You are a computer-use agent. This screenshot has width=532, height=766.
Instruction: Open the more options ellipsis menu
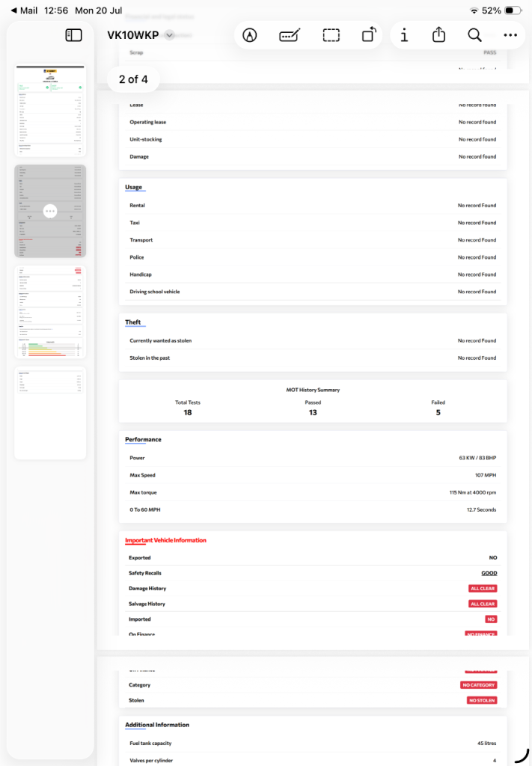510,35
